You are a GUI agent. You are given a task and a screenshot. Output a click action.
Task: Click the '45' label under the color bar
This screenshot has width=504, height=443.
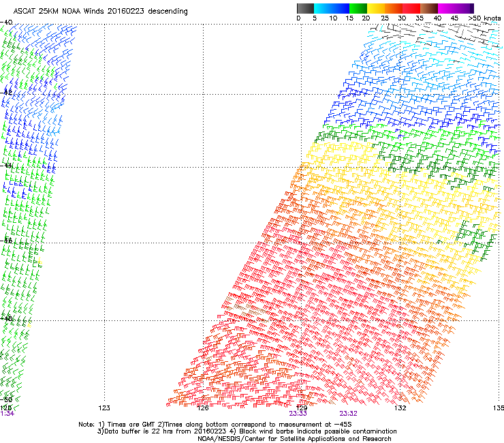coord(454,18)
